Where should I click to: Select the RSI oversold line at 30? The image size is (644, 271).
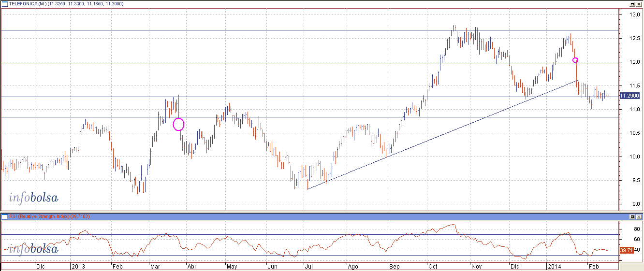click(309, 256)
